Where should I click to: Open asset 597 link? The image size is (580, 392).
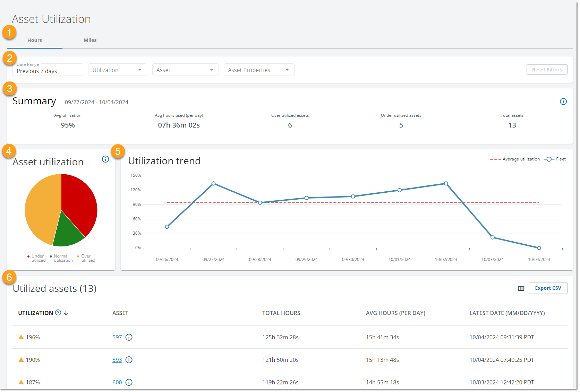pyautogui.click(x=117, y=337)
